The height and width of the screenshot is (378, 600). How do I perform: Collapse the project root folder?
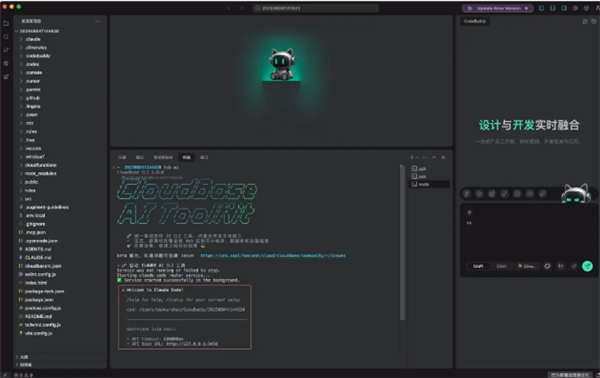click(59, 31)
